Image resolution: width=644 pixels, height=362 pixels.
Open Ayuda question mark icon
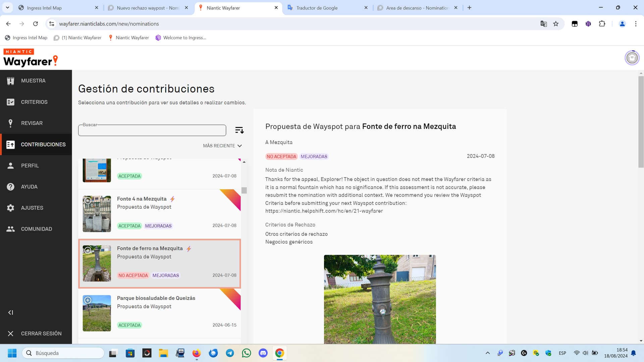point(10,187)
